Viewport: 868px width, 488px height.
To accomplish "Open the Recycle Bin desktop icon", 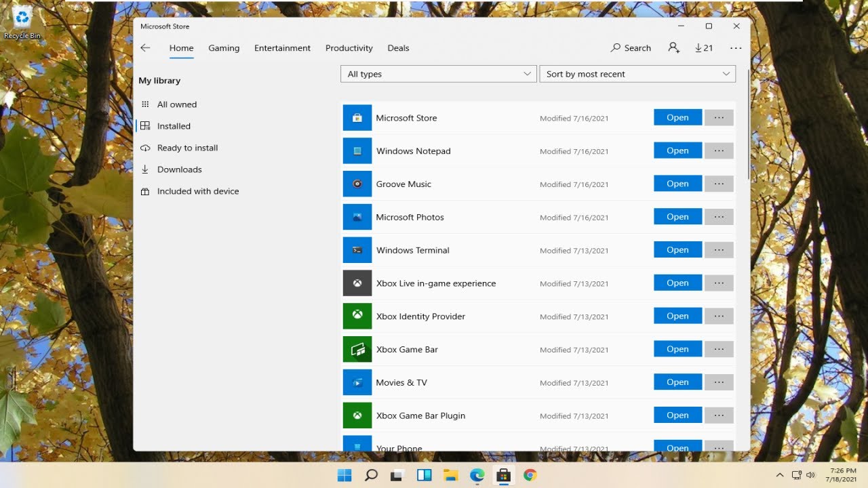I will click(22, 22).
